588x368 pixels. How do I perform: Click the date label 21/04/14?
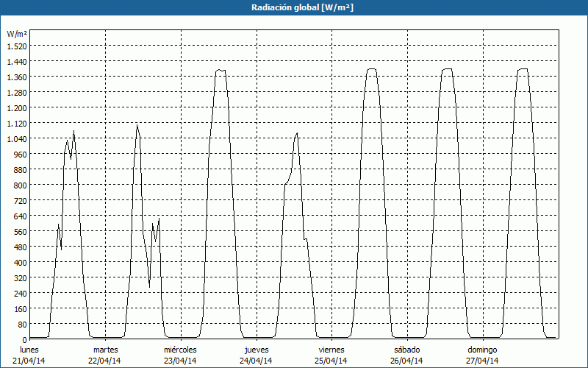click(x=29, y=361)
